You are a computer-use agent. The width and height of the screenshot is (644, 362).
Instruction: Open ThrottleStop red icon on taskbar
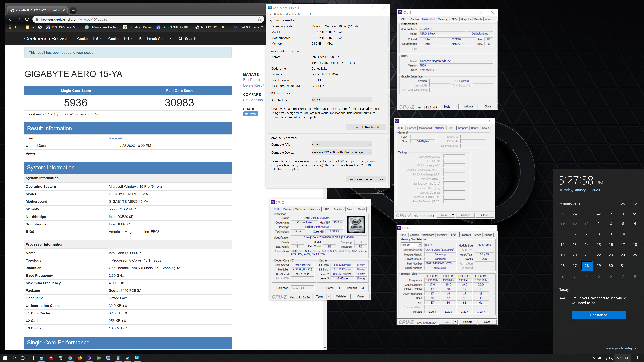51,358
